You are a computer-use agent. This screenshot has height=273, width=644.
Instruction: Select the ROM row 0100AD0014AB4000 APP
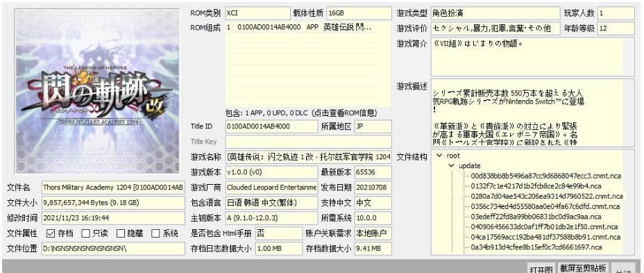[301, 28]
